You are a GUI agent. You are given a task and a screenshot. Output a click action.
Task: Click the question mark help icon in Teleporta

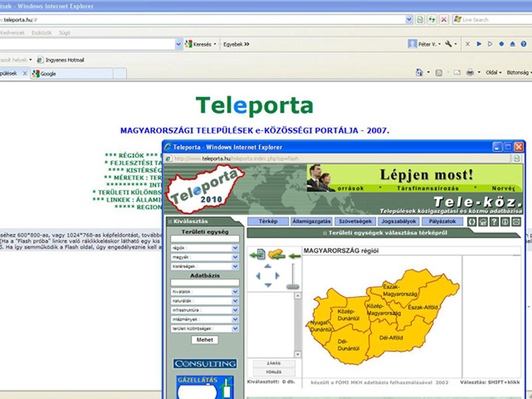tap(494, 221)
